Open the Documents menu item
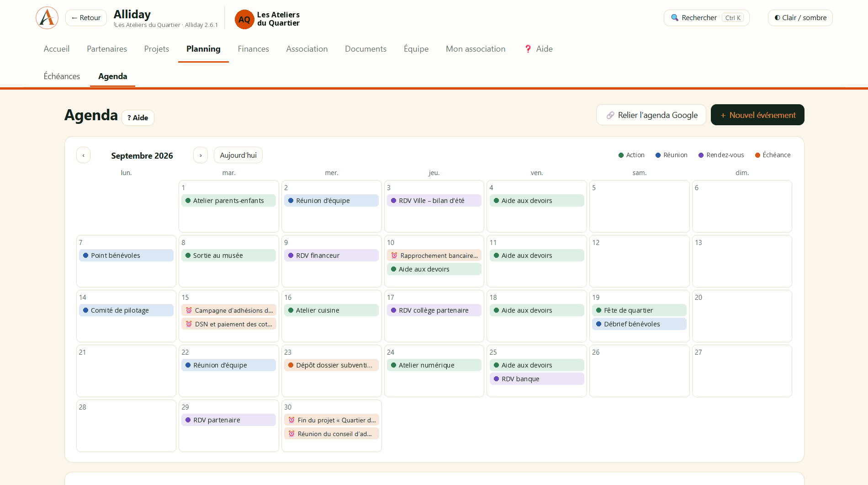Screen dimensions: 868x485 [365, 49]
